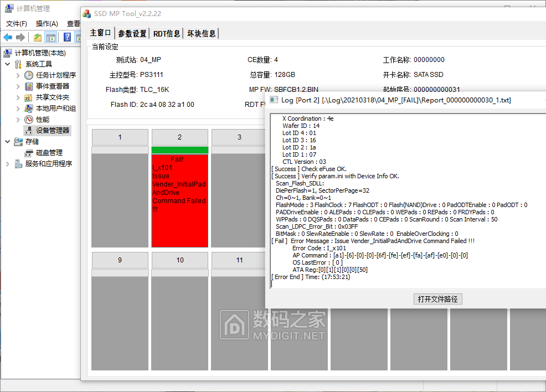
Task: Click the 打开文件路径 button
Action: (437, 299)
